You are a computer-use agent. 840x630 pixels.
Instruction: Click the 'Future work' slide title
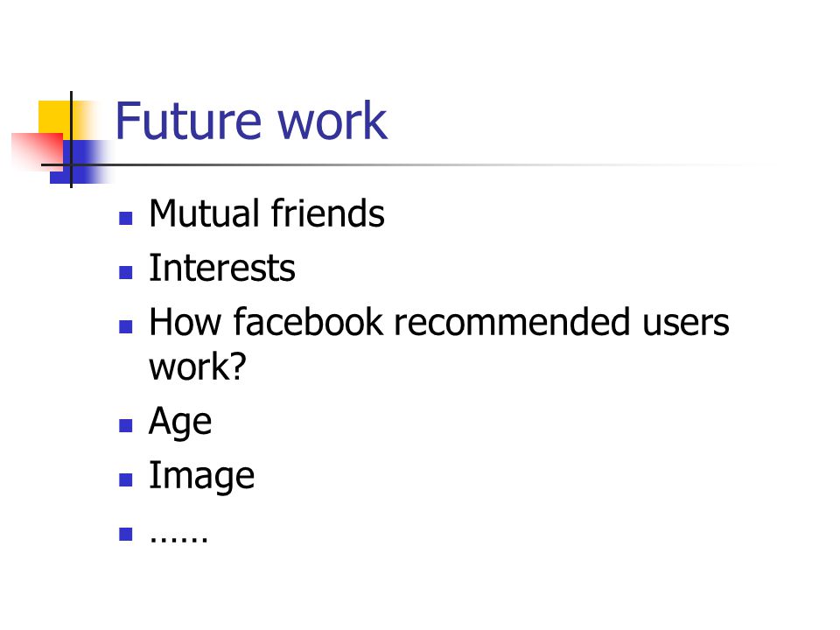pos(251,121)
